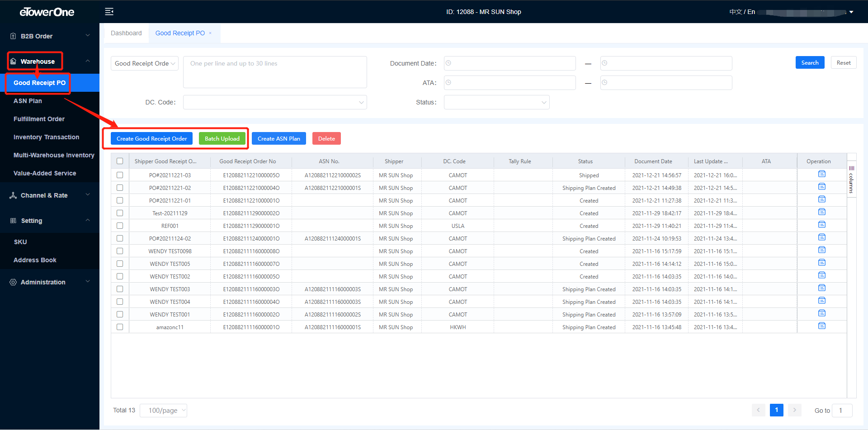The width and height of the screenshot is (868, 430).
Task: Click the Search button
Action: 810,62
